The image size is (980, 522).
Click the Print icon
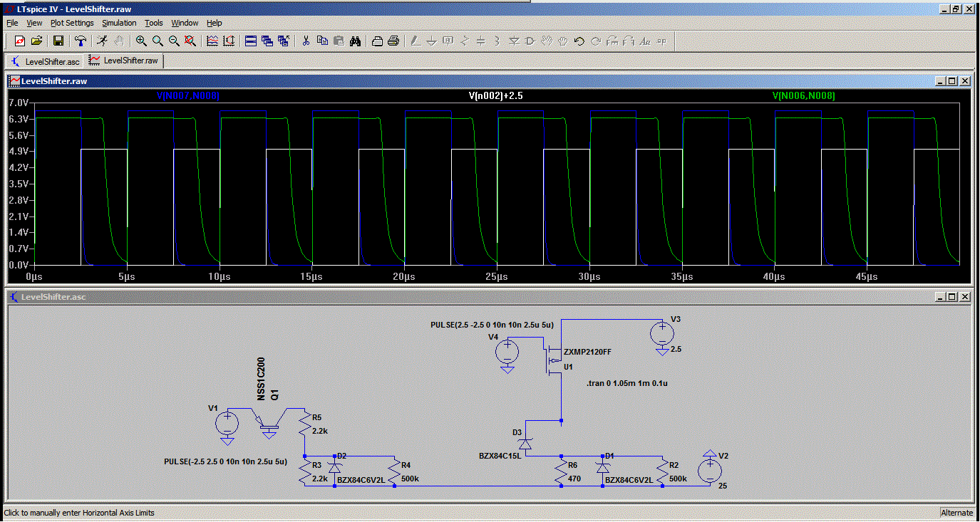[x=393, y=41]
